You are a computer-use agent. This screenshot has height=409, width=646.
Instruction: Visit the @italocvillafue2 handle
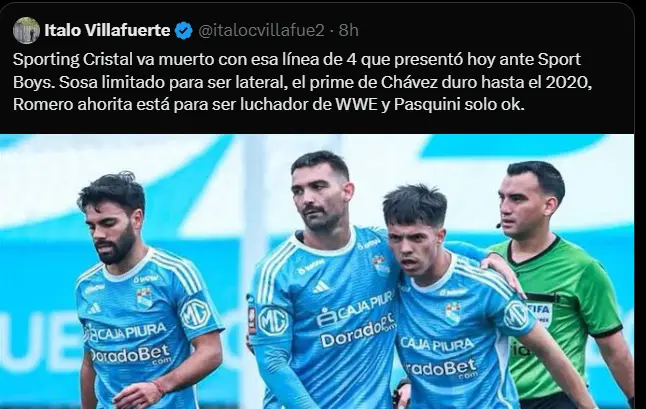(x=262, y=30)
